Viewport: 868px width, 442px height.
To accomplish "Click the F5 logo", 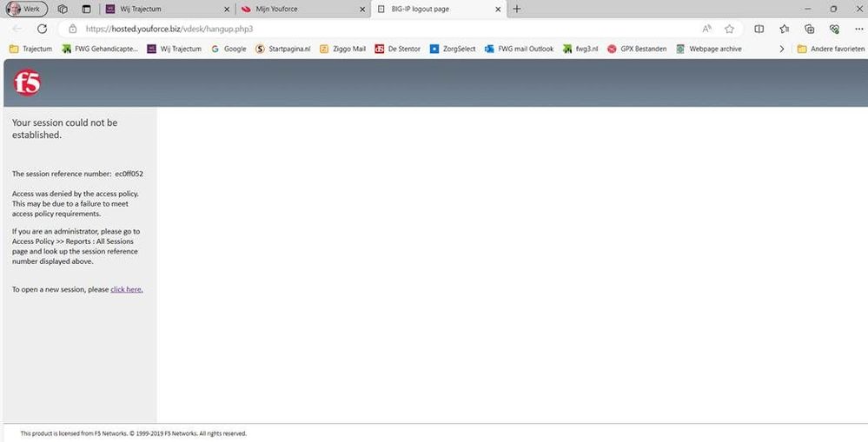I will point(27,83).
